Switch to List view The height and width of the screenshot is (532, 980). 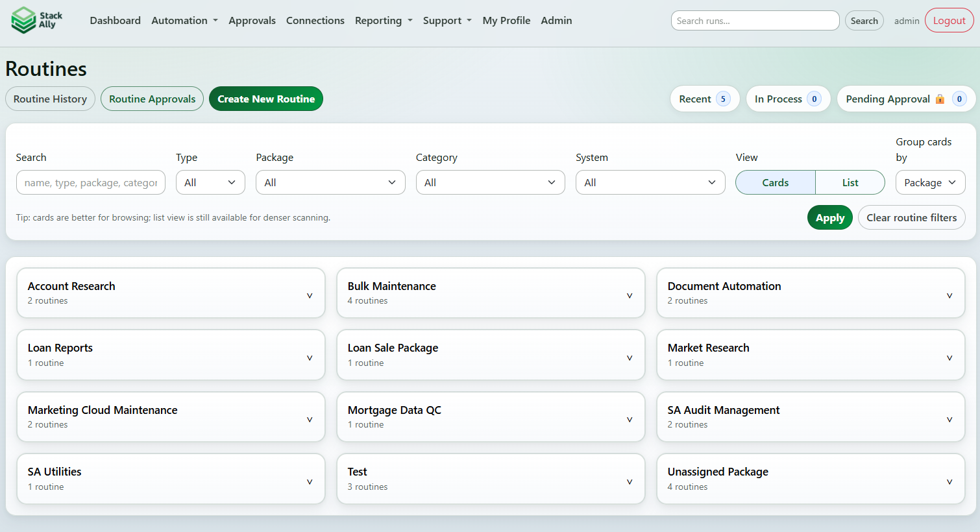point(850,182)
